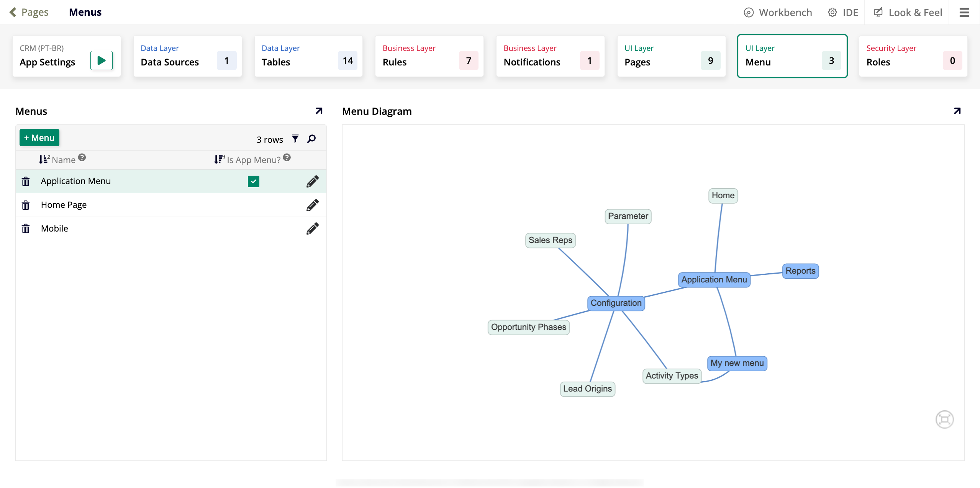
Task: Go back to Pages
Action: pyautogui.click(x=29, y=12)
